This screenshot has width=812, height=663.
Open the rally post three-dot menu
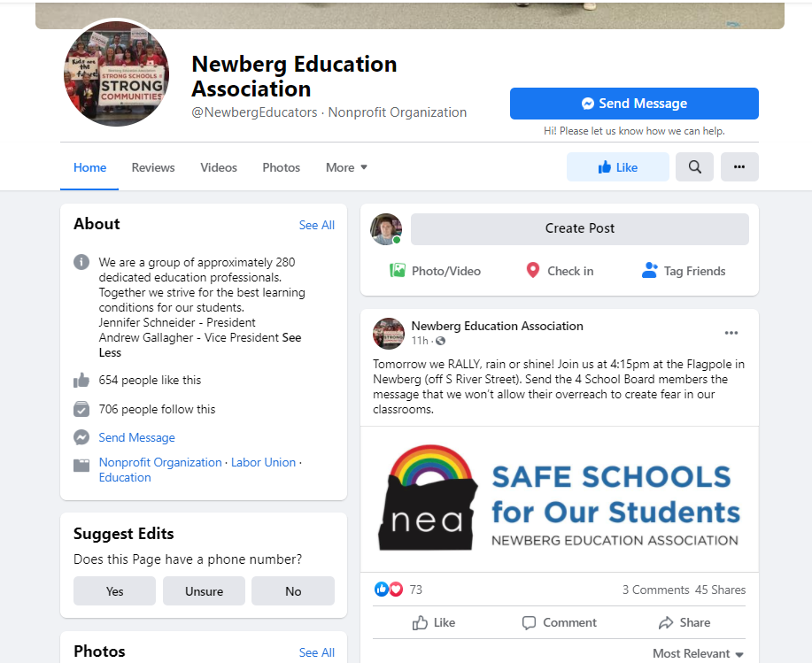731,333
